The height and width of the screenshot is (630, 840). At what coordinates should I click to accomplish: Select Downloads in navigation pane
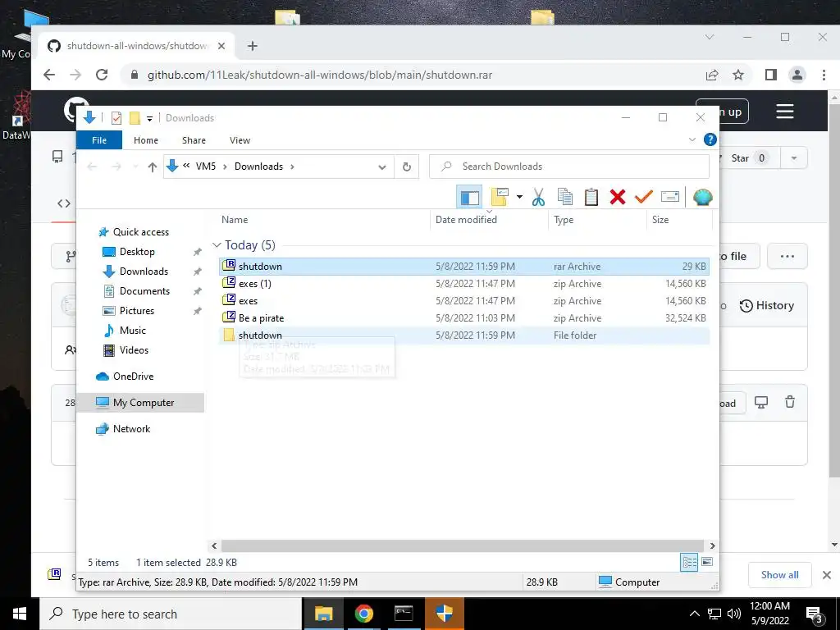click(x=144, y=272)
